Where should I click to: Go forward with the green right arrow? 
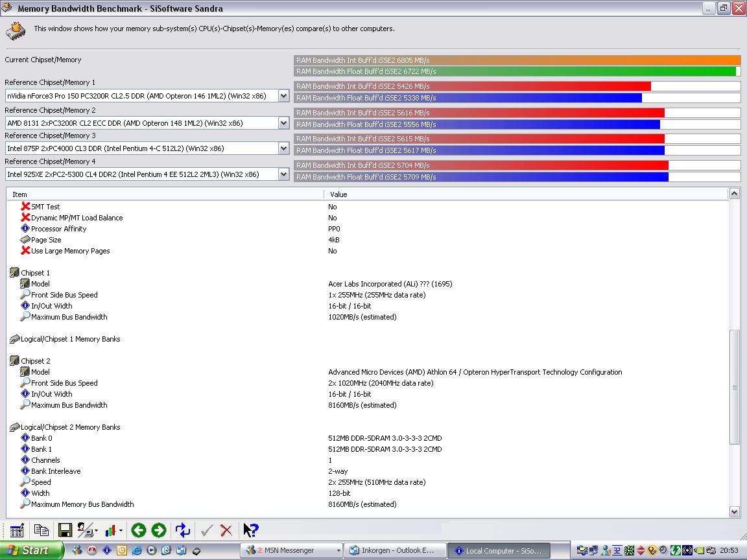pyautogui.click(x=159, y=530)
